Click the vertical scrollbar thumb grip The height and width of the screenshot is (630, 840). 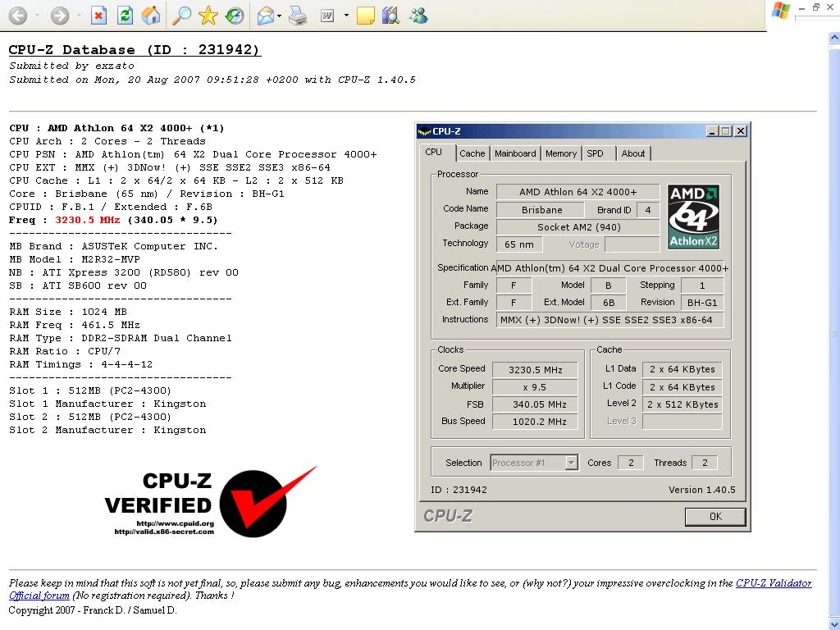click(x=834, y=333)
